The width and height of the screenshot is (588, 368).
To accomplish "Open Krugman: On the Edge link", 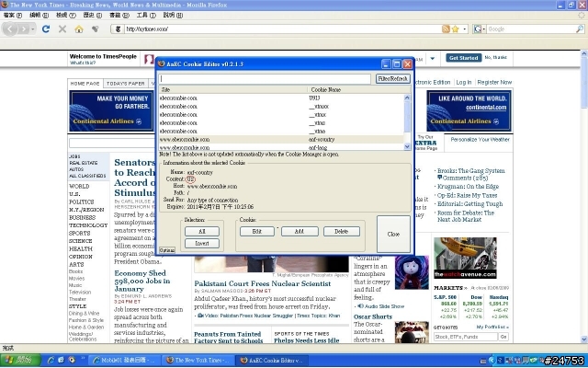I will click(468, 187).
